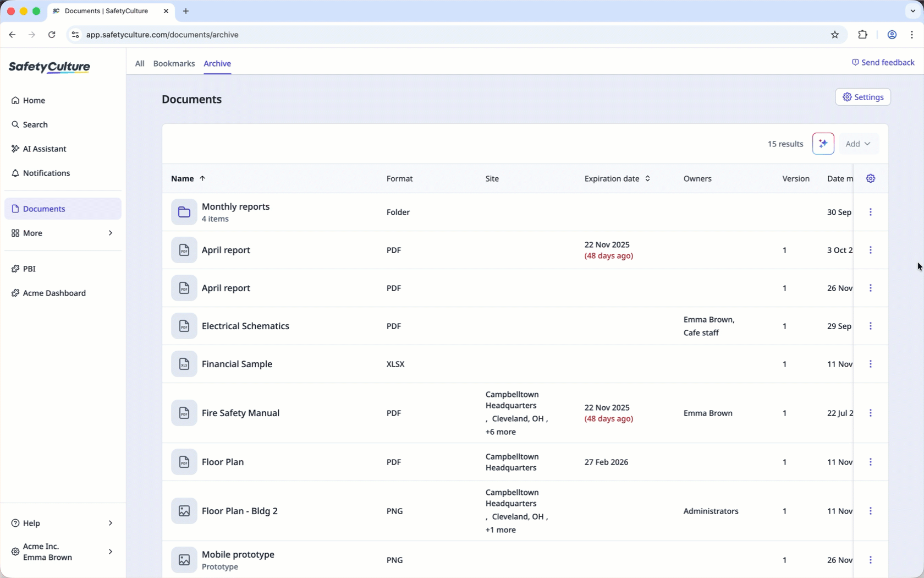Viewport: 924px width, 578px height.
Task: Click 'Administrators' owner cell
Action: pyautogui.click(x=711, y=511)
